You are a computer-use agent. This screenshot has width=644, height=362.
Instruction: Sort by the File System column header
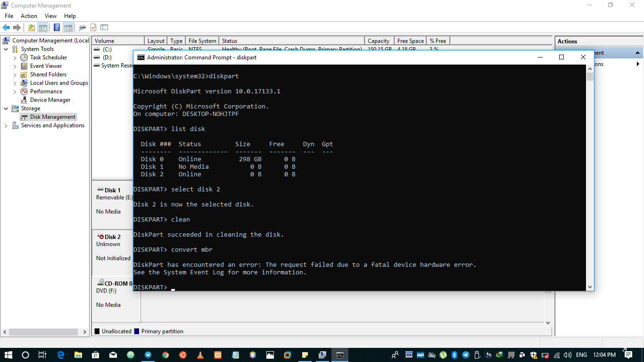tap(203, 41)
